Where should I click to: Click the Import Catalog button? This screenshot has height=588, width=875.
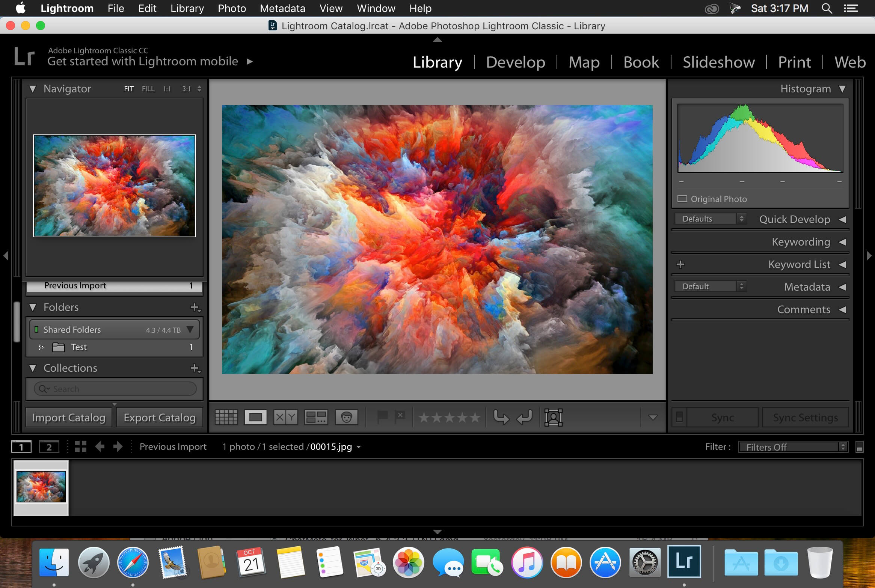click(x=68, y=416)
